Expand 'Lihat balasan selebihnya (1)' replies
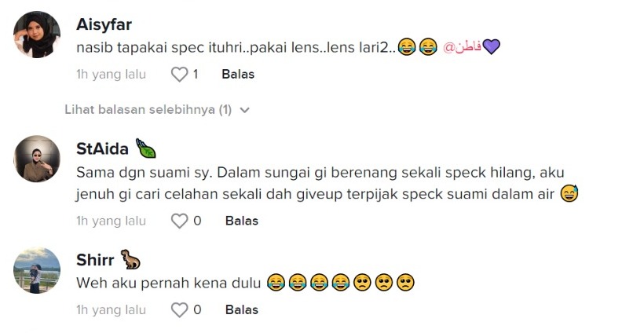 (148, 110)
